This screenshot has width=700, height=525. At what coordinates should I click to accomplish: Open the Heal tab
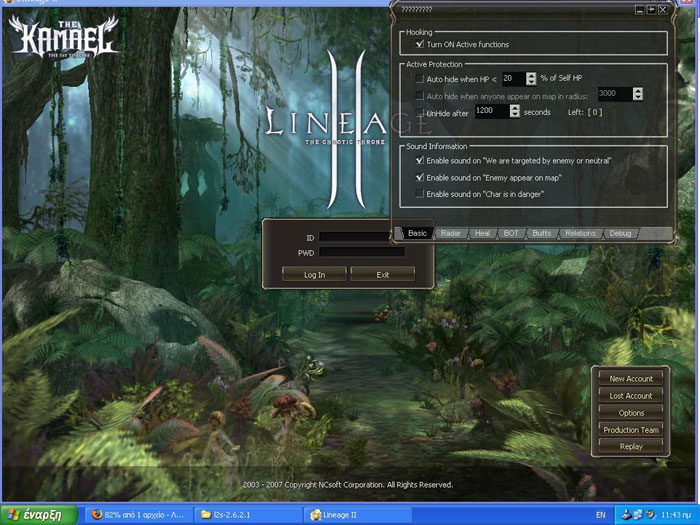click(482, 233)
